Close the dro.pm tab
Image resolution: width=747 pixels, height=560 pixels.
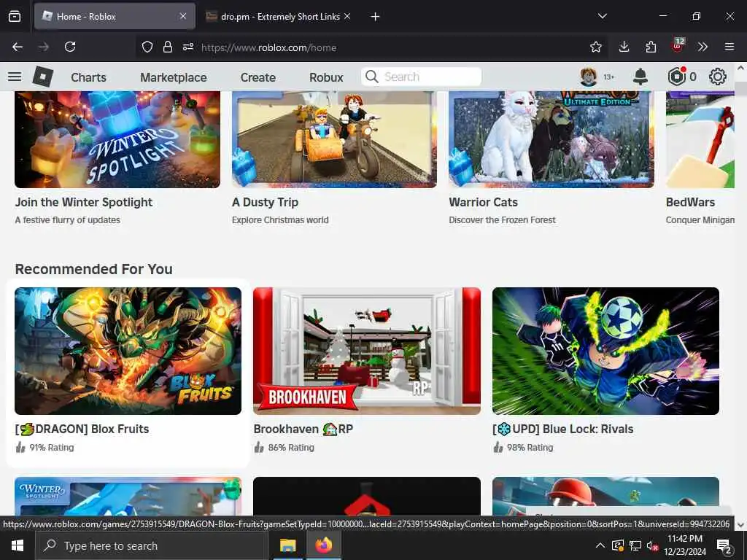pos(347,16)
